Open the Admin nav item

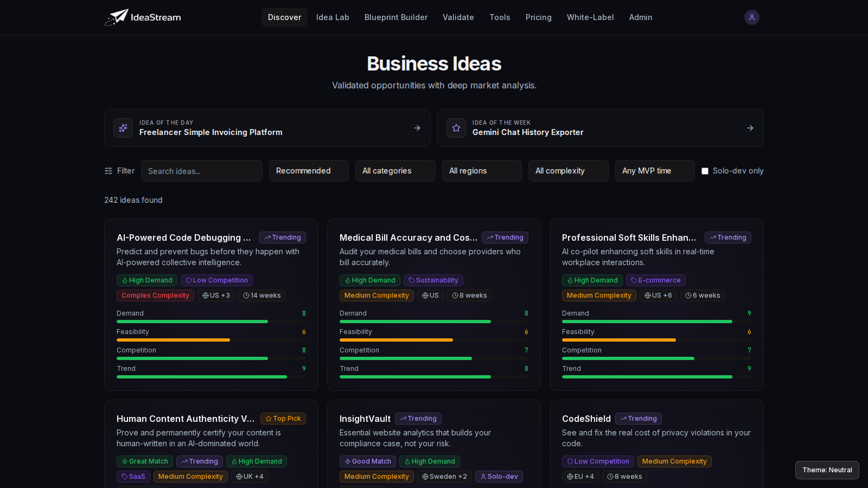(641, 17)
